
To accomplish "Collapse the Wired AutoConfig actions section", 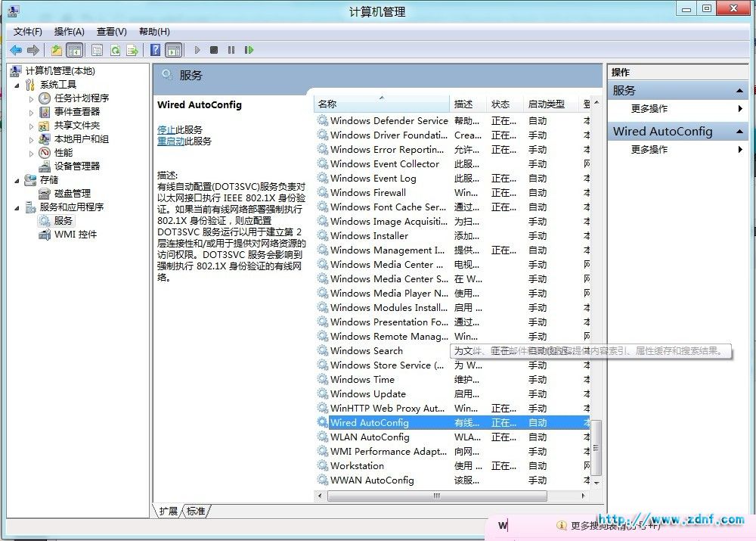I will click(x=739, y=131).
